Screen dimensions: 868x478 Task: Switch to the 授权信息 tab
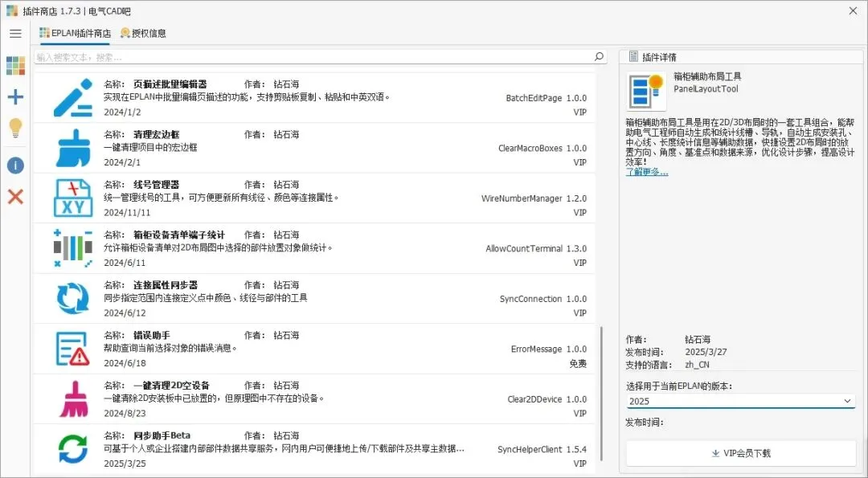[x=143, y=33]
